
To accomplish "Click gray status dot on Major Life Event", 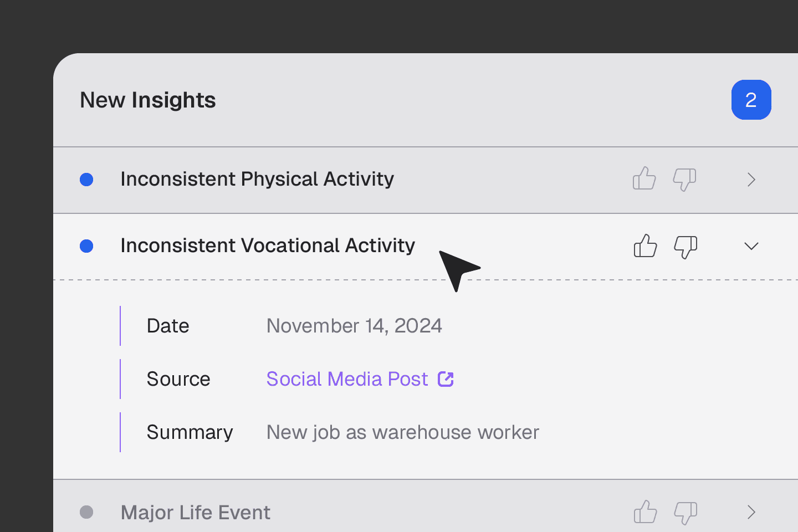I will pos(86,512).
